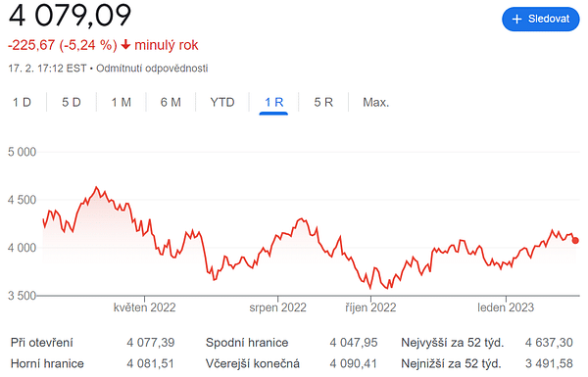This screenshot has height=377, width=588.
Task: Click the leden 2023 axis marker
Action: 506,307
